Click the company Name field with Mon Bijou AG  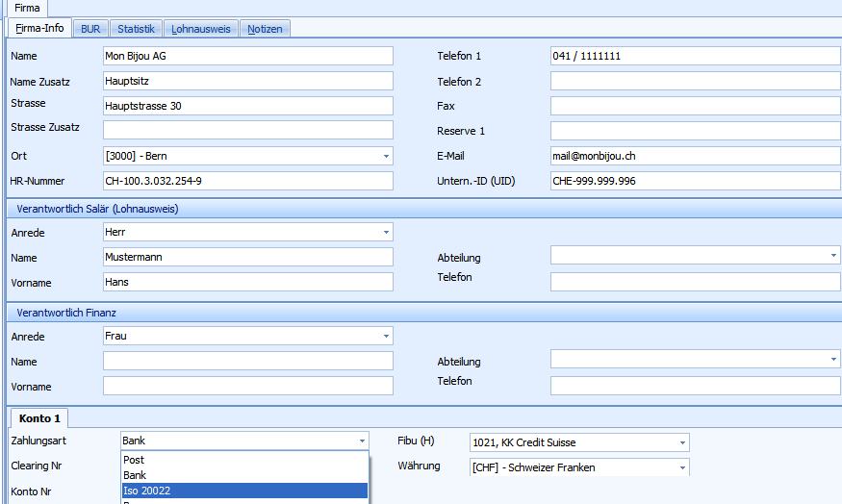247,56
